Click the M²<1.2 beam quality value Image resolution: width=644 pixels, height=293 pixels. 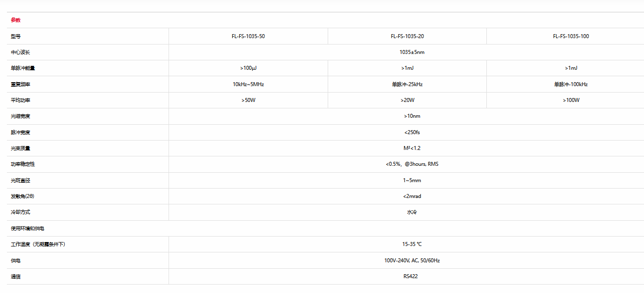click(412, 148)
